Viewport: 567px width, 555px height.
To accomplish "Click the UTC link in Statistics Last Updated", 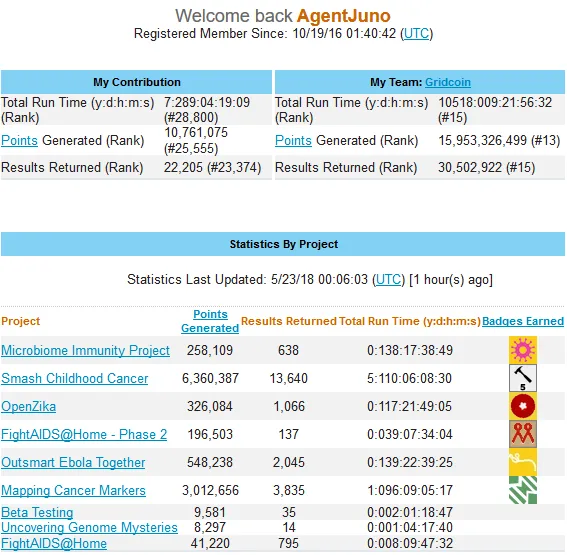I will pos(388,279).
